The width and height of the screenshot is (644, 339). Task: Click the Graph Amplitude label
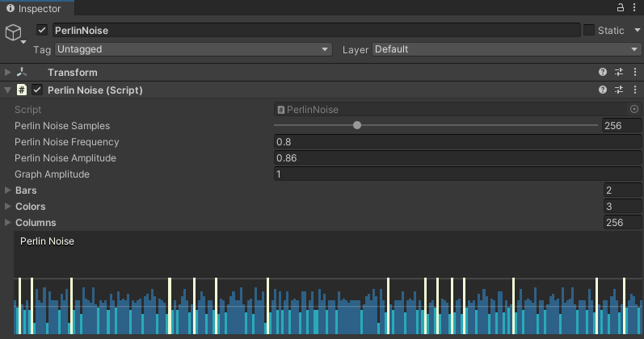coord(52,174)
